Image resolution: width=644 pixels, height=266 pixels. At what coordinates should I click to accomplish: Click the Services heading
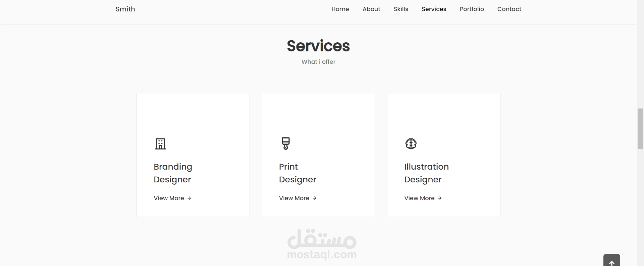[x=318, y=46]
